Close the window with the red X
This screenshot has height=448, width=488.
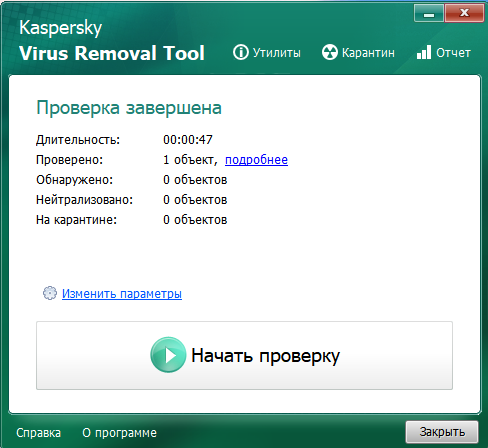[464, 13]
